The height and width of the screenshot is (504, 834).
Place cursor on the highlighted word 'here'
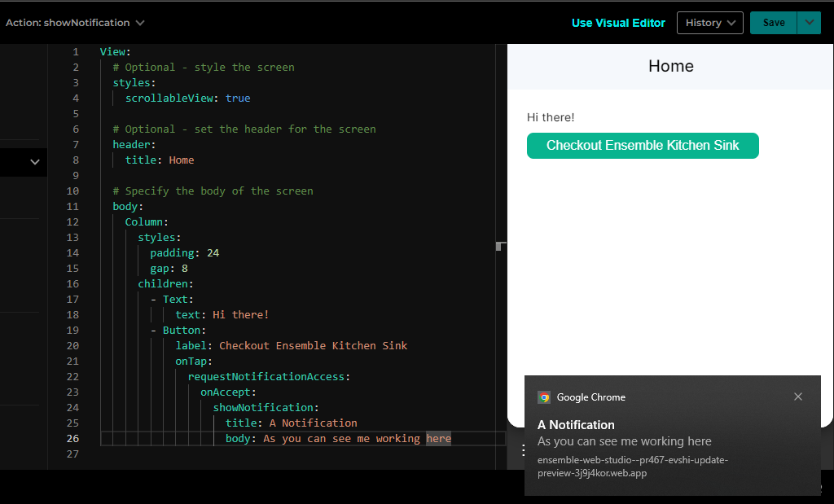438,438
